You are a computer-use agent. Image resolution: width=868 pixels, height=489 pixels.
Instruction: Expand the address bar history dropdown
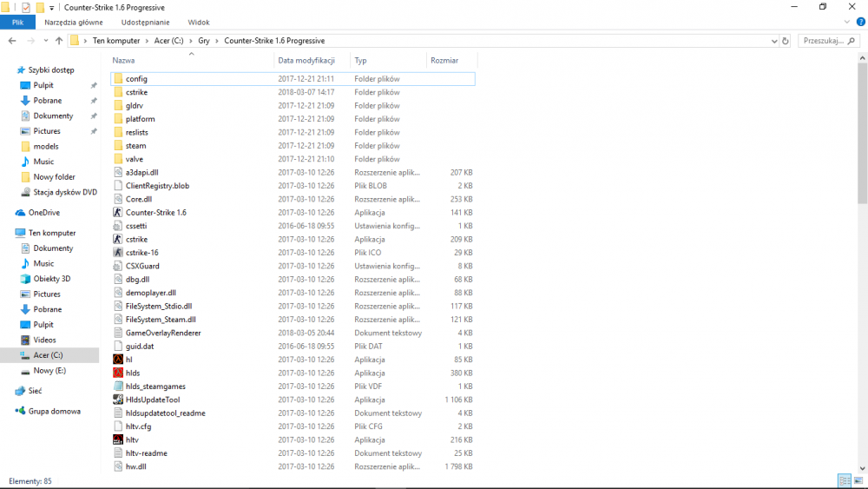coord(774,41)
